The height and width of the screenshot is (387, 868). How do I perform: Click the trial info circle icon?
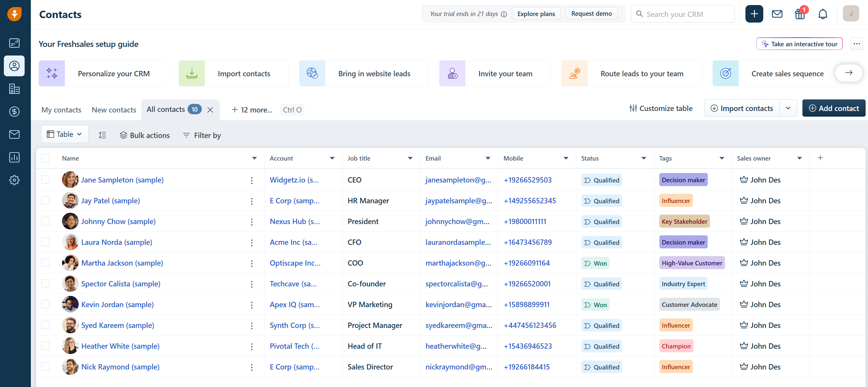[x=504, y=14]
